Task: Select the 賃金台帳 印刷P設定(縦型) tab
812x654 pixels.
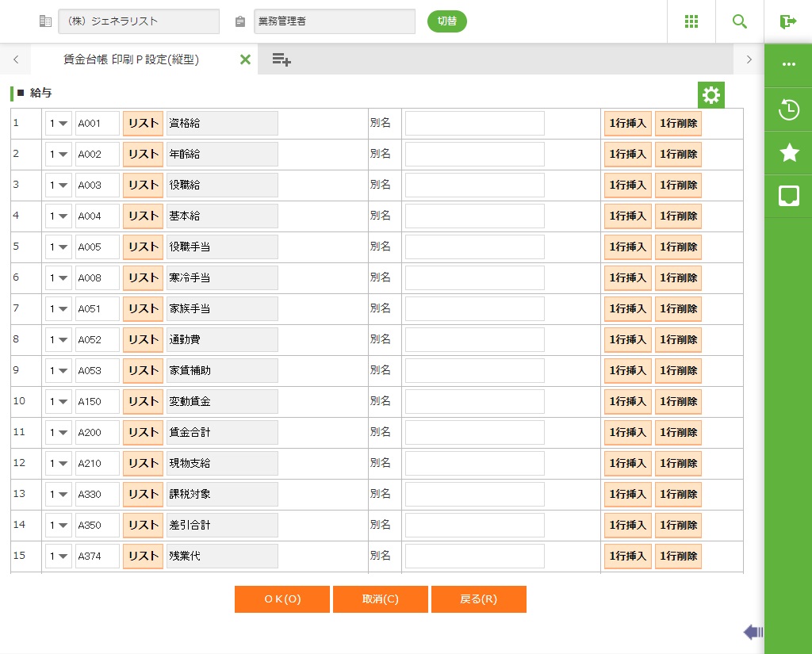Action: coord(131,59)
